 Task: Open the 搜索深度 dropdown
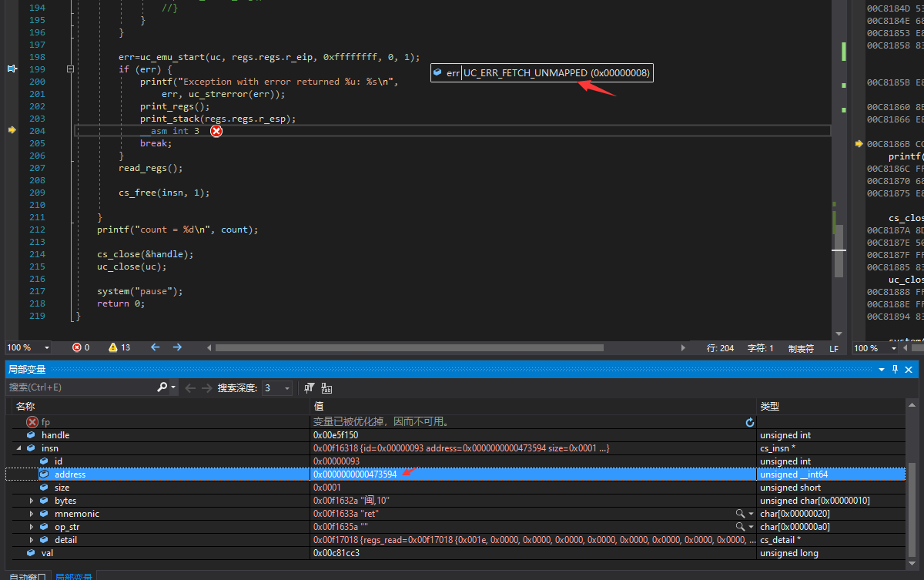coord(287,388)
